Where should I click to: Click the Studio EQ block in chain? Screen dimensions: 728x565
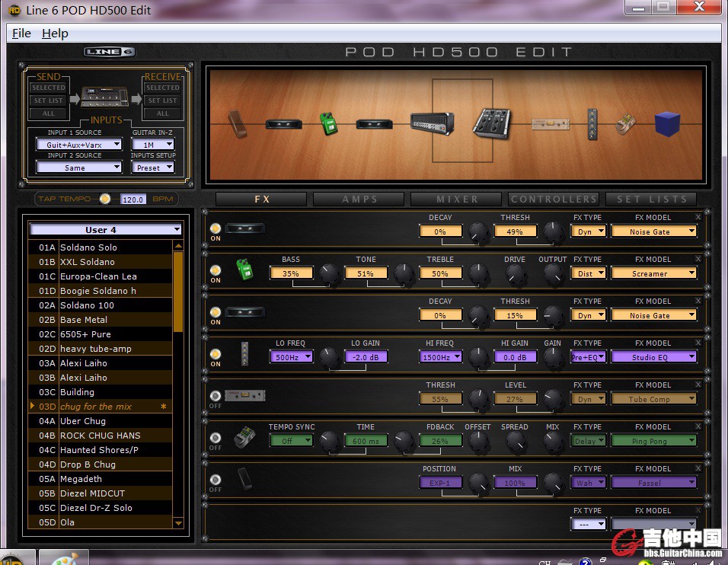pyautogui.click(x=593, y=123)
